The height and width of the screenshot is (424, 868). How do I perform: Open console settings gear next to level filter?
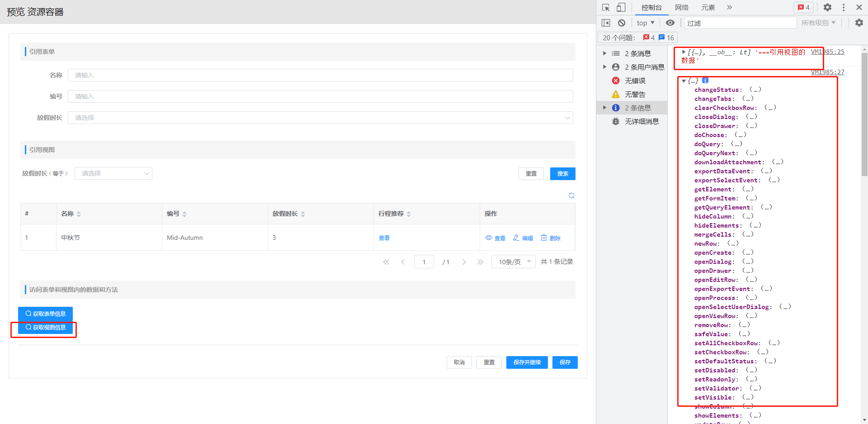(x=859, y=23)
